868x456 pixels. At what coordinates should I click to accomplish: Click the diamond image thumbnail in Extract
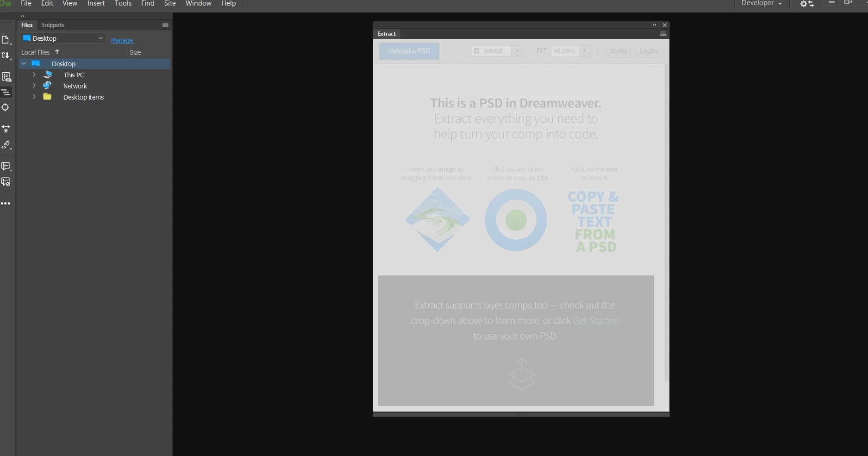tap(437, 219)
